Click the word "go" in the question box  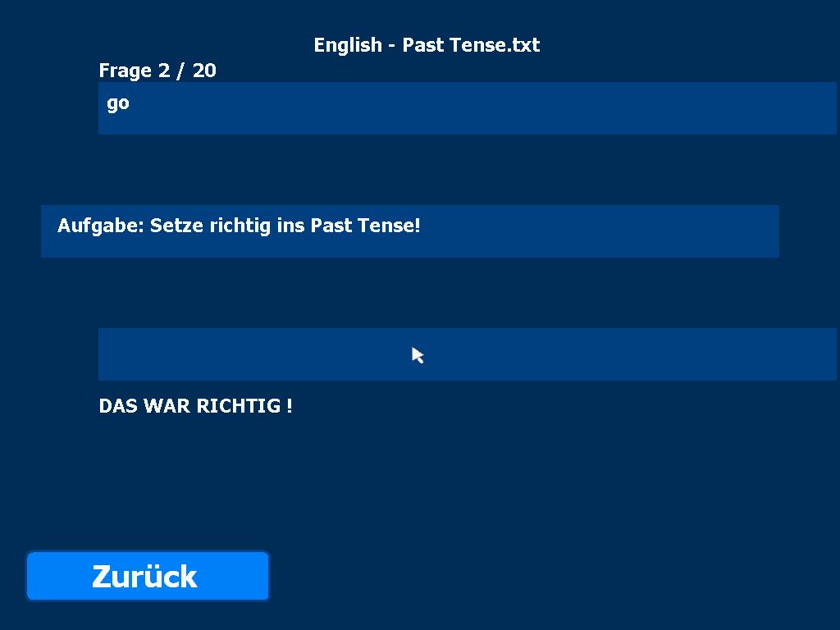118,103
